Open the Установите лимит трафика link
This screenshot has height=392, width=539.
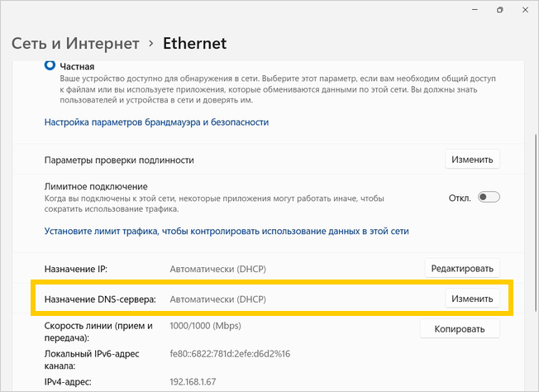(x=226, y=232)
